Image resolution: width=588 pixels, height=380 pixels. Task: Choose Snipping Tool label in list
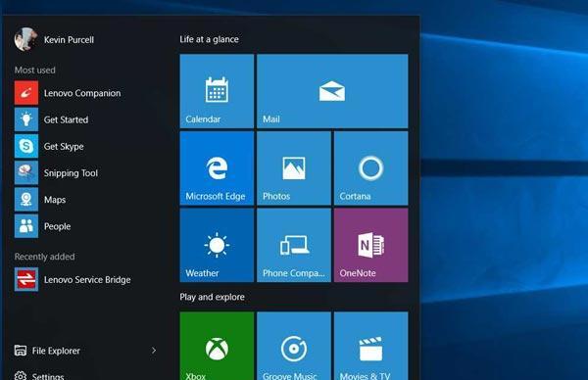(71, 173)
